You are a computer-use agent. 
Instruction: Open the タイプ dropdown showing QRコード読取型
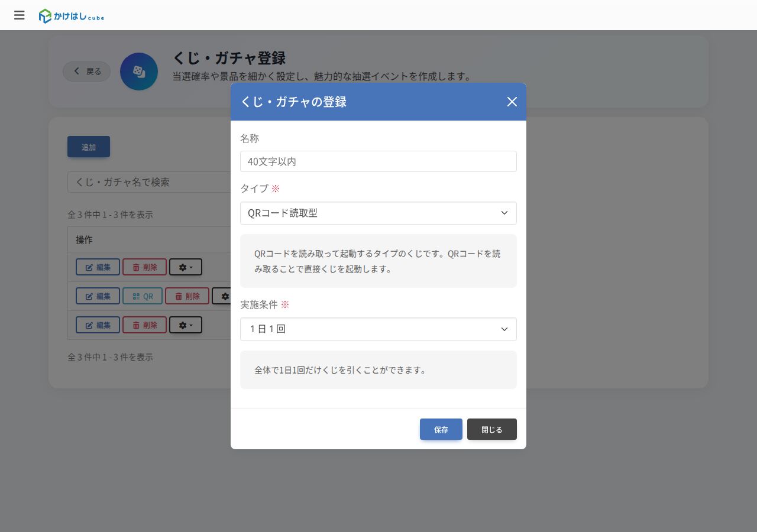[378, 213]
